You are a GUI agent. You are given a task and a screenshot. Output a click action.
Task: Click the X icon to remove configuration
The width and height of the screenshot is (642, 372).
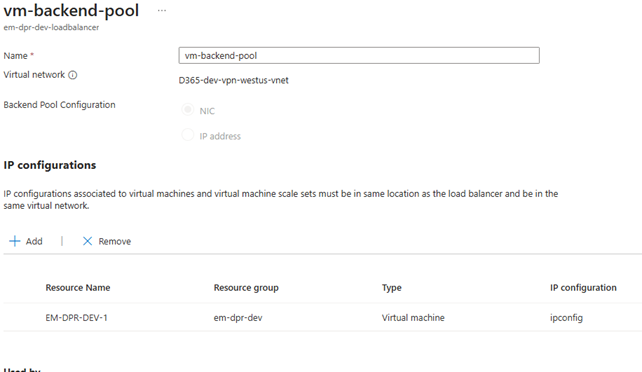point(87,241)
